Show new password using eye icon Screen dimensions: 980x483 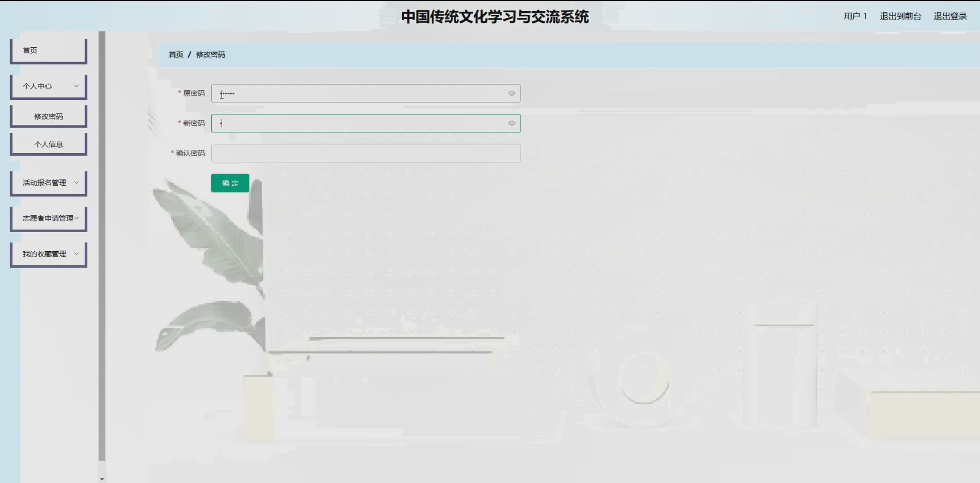point(511,123)
